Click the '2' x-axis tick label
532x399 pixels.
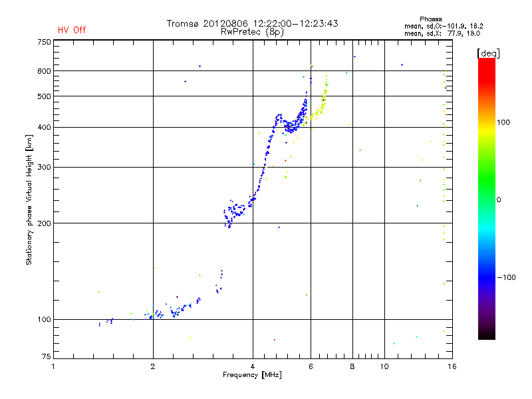click(153, 366)
